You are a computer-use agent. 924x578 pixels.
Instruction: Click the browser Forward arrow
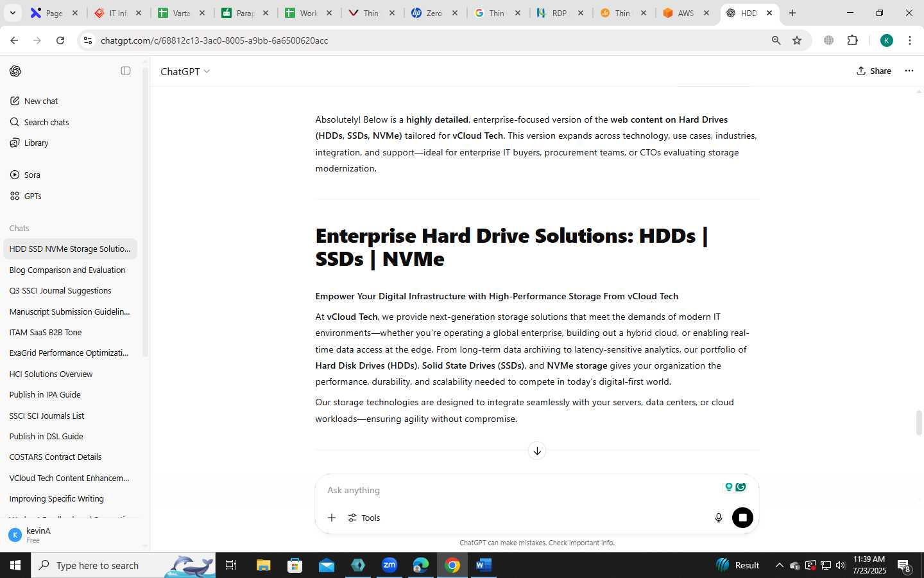point(37,40)
